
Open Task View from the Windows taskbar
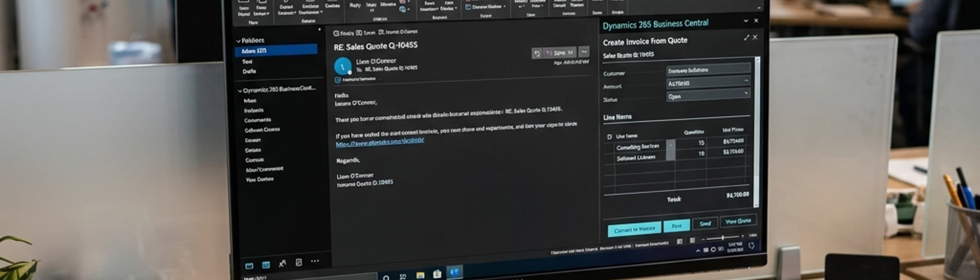pyautogui.click(x=403, y=276)
